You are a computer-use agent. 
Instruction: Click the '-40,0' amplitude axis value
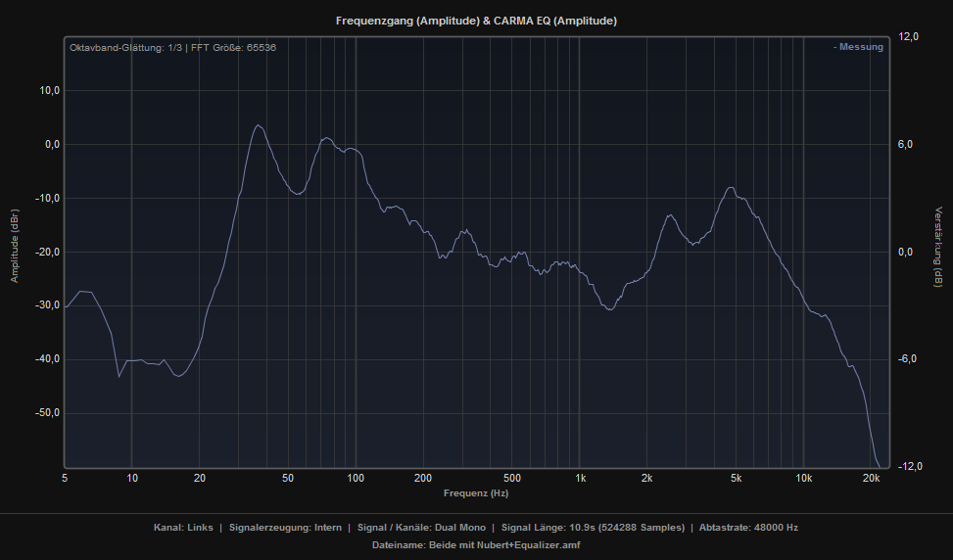[47, 359]
